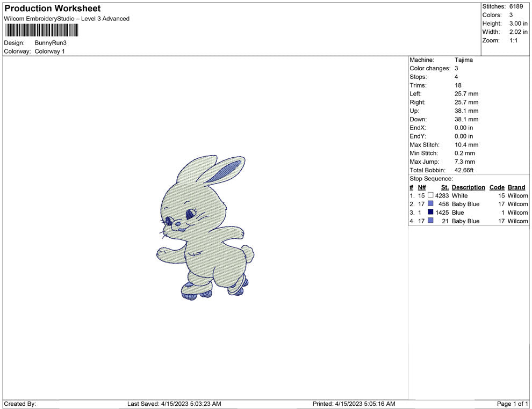Click the 'Blue' description in row 3

pos(458,213)
